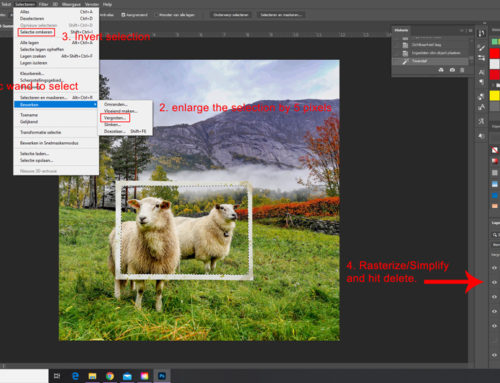Collapse the History panel with double arrows

(x=462, y=30)
